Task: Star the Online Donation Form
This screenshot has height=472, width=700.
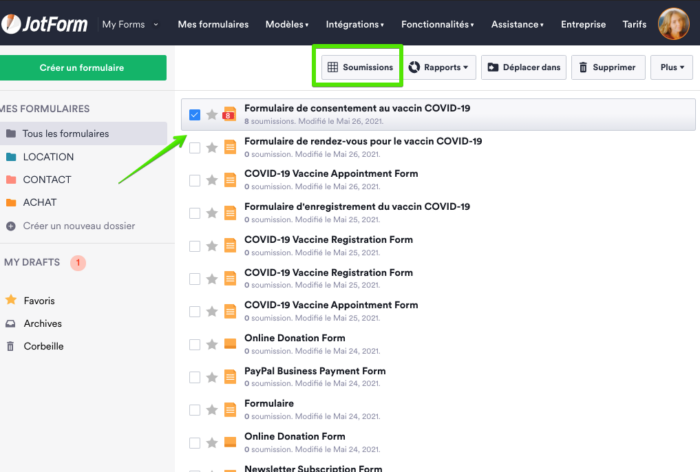Action: [x=211, y=344]
